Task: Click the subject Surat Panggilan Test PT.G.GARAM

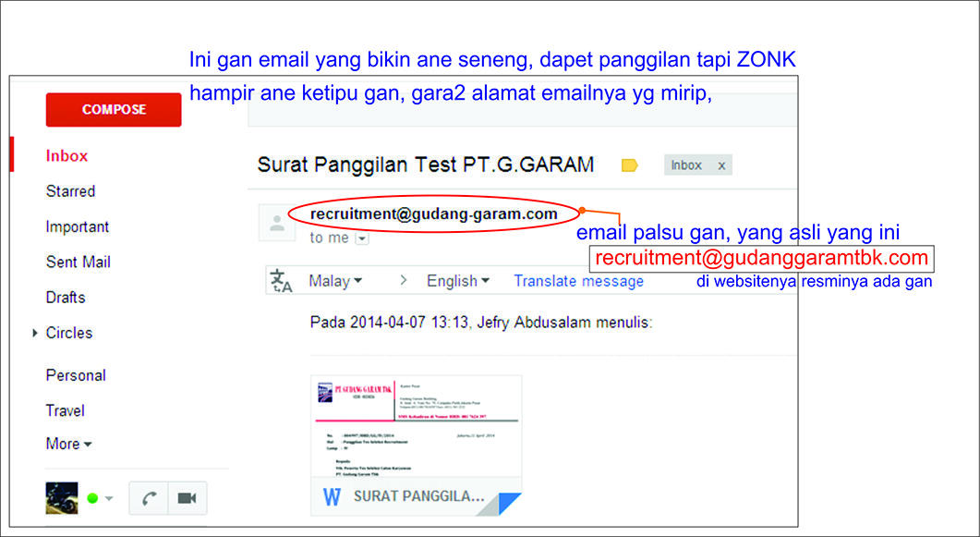Action: tap(426, 165)
